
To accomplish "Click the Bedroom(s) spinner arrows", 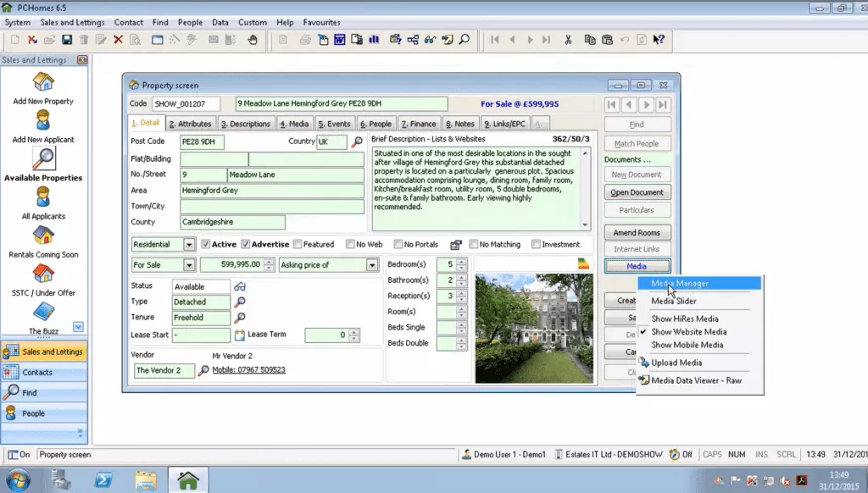I will tap(461, 264).
